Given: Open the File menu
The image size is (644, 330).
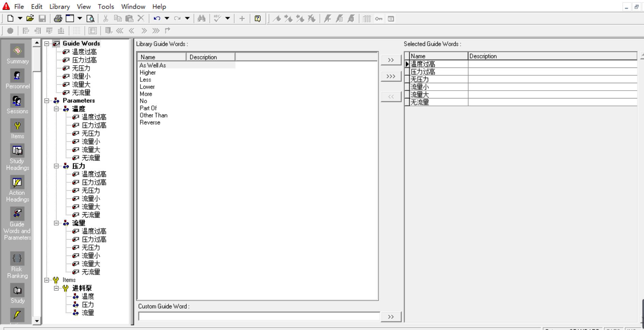Looking at the screenshot, I should point(19,6).
